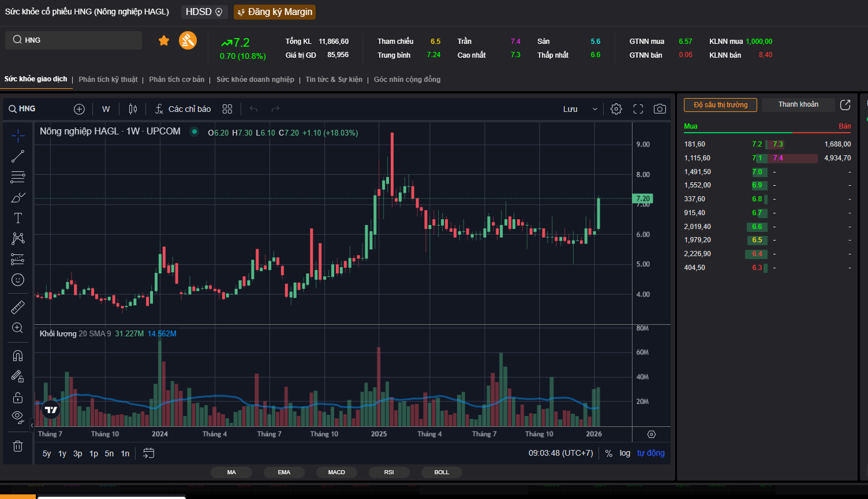Screen dimensions: 868x499
Task: Open the forecasting and measurement tools
Action: [x=18, y=259]
